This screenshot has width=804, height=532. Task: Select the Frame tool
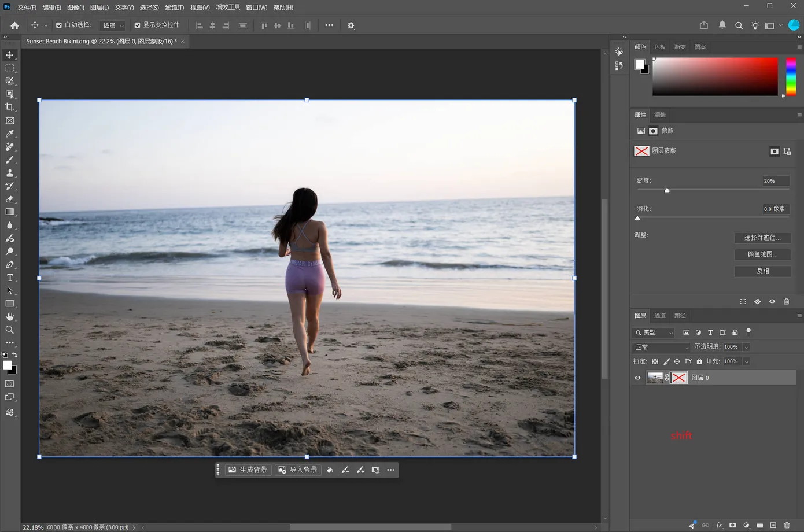[10, 121]
